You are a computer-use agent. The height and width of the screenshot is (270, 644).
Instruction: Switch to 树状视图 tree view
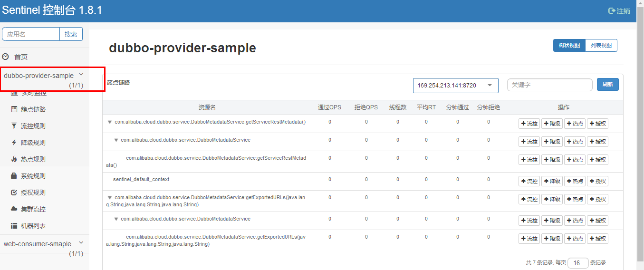pyautogui.click(x=569, y=46)
